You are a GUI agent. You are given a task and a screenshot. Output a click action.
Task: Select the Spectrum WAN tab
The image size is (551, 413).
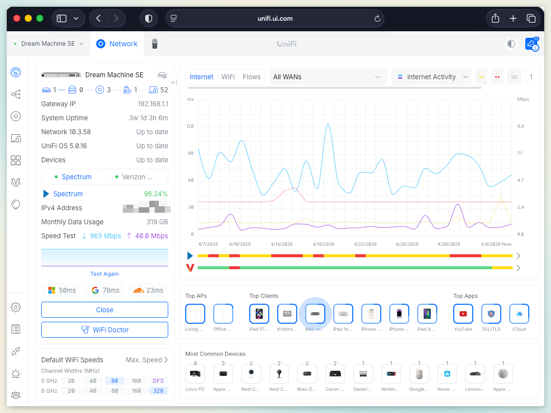(x=73, y=177)
